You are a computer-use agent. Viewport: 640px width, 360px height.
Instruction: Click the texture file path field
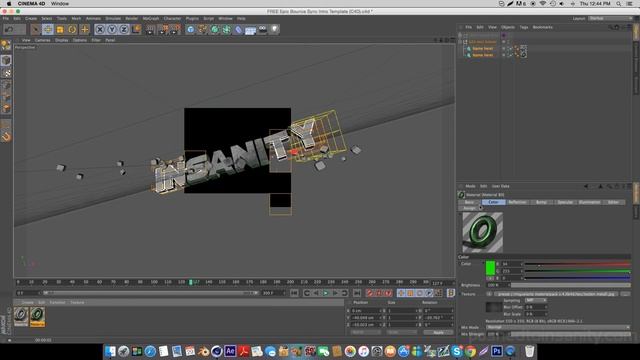(x=557, y=294)
